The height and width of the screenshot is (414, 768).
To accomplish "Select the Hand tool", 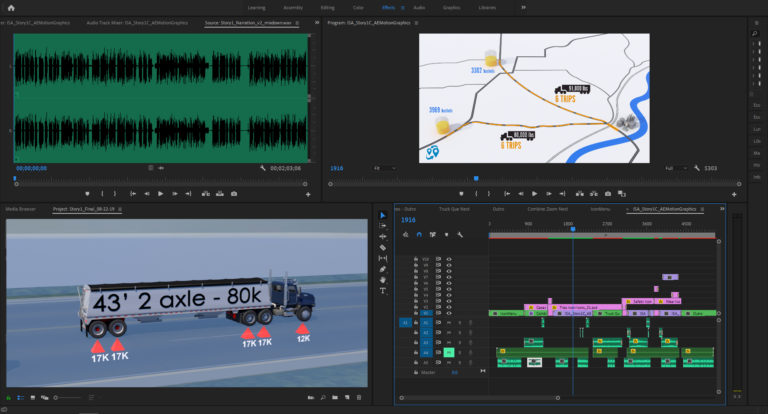I will pos(383,280).
